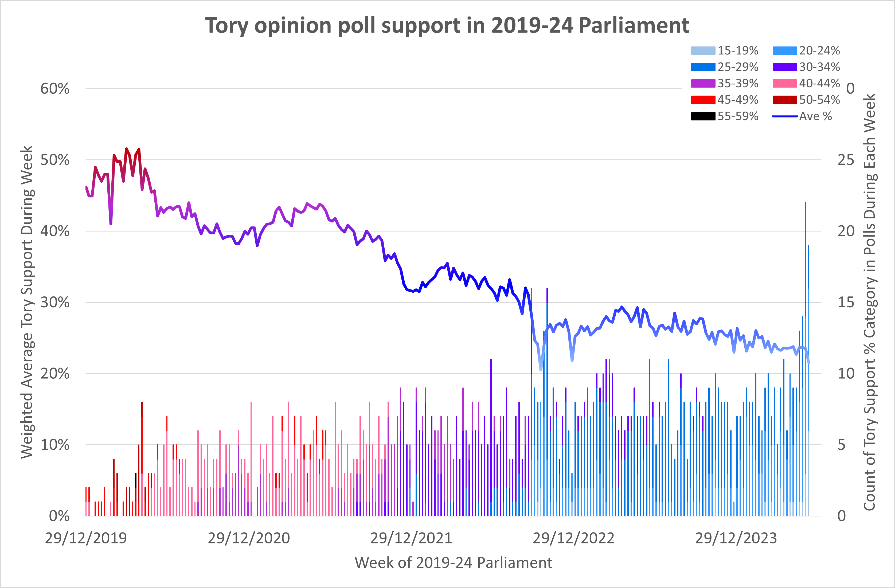Select the black 55-59% legend swatch
This screenshot has width=895, height=588.
[x=703, y=116]
